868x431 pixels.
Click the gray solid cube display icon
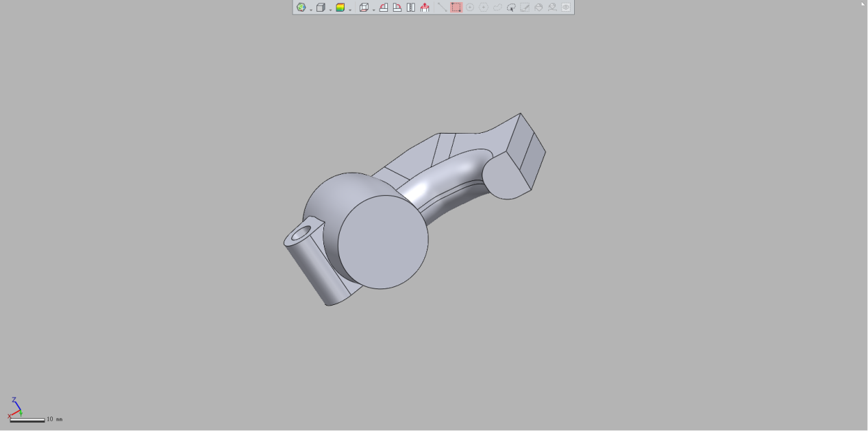click(x=320, y=8)
